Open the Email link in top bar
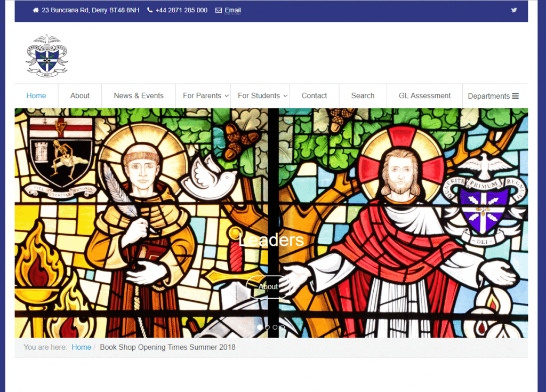Image resolution: width=546 pixels, height=392 pixels. click(232, 11)
